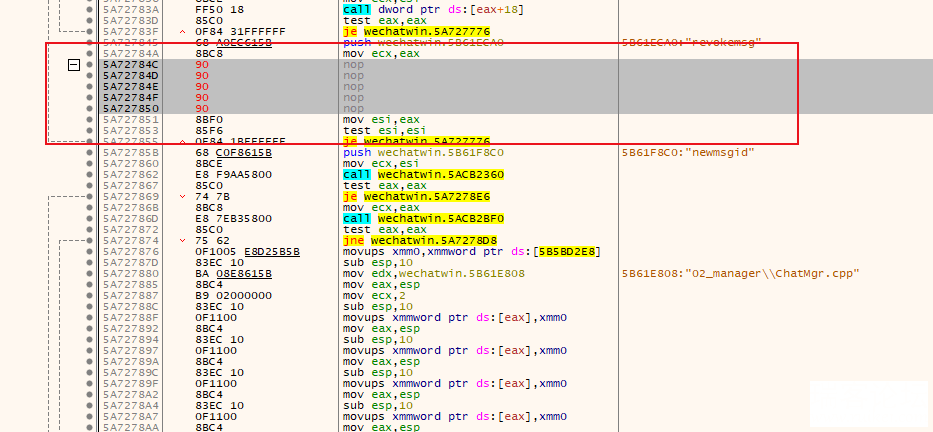
Task: Click instruction jne wechatwin.5A7278D8
Action: (x=420, y=240)
